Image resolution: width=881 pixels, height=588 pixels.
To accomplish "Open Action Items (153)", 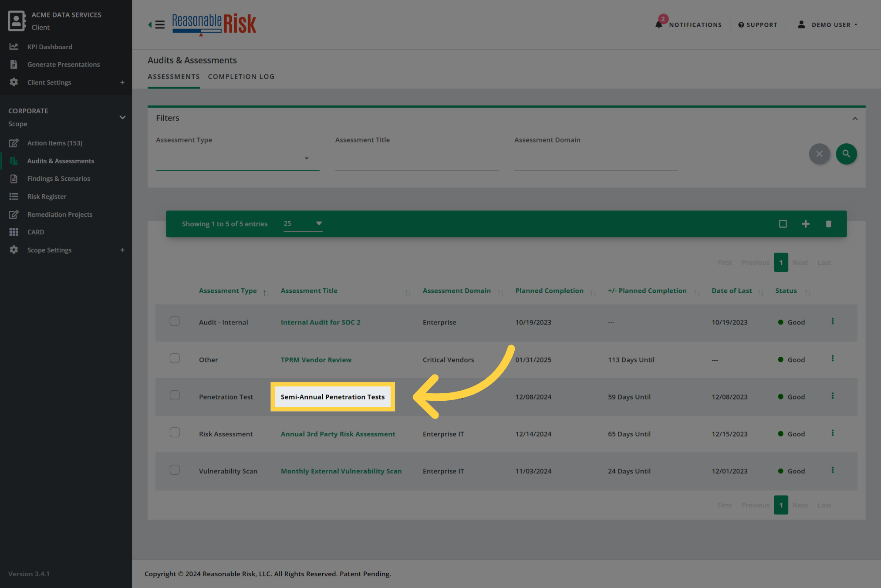I will tap(55, 143).
